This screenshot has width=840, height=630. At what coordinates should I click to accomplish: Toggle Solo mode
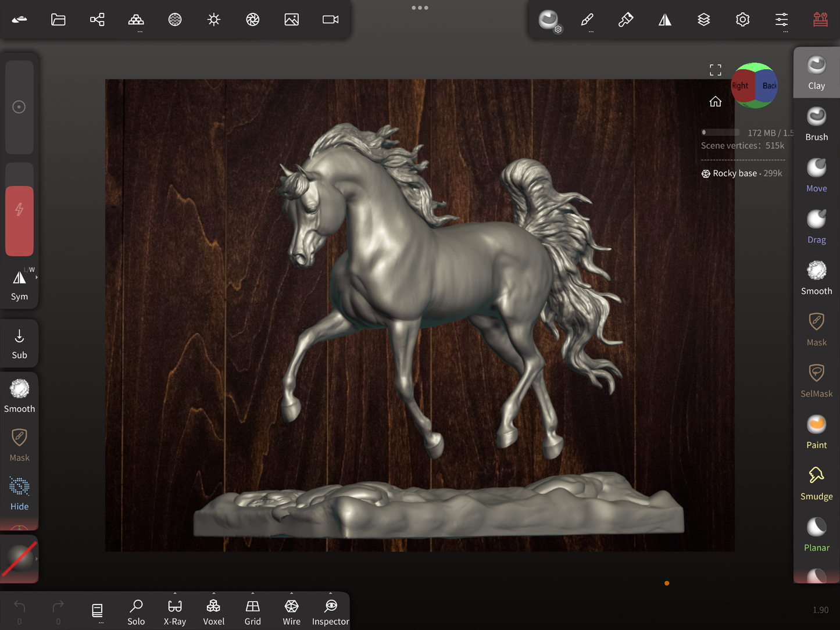tap(136, 611)
